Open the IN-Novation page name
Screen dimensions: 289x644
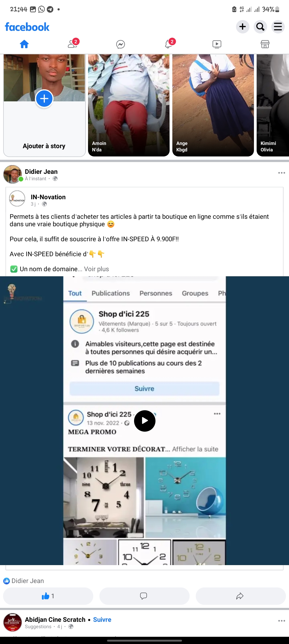click(48, 197)
